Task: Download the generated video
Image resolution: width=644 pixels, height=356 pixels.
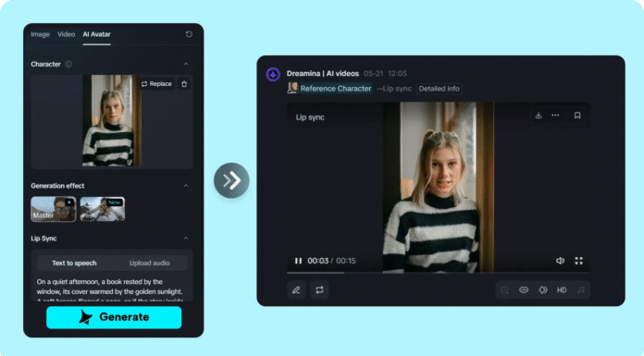Action: click(x=539, y=116)
